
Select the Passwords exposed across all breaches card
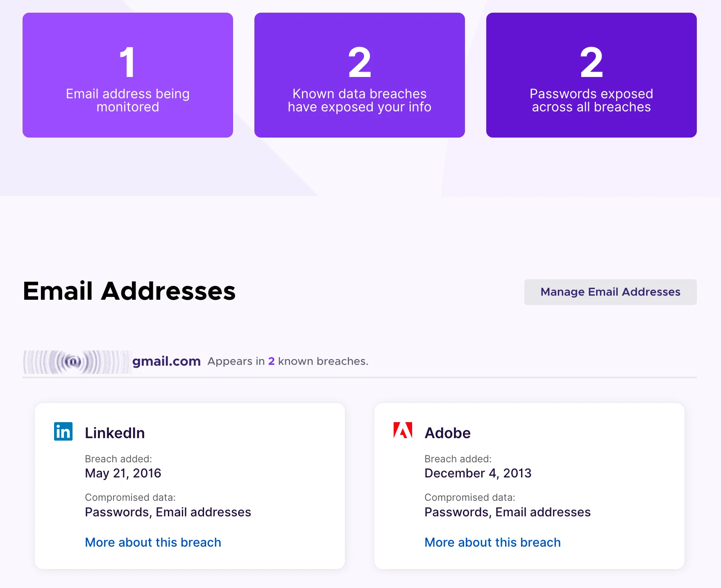(x=591, y=75)
